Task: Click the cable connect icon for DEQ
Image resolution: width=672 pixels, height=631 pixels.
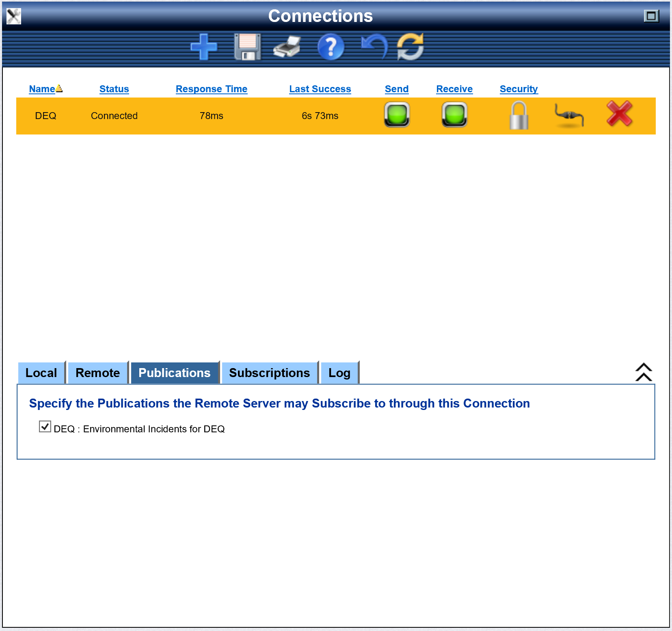Action: click(x=569, y=116)
